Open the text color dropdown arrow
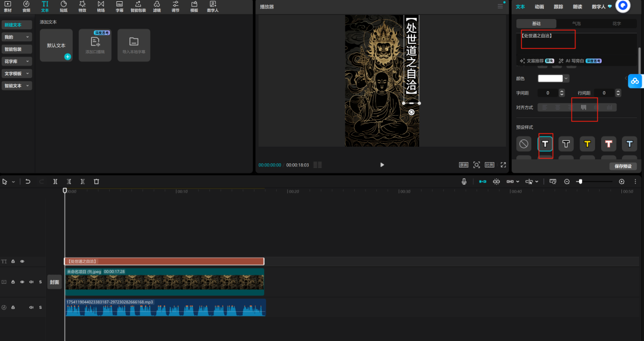The width and height of the screenshot is (644, 341). [566, 79]
